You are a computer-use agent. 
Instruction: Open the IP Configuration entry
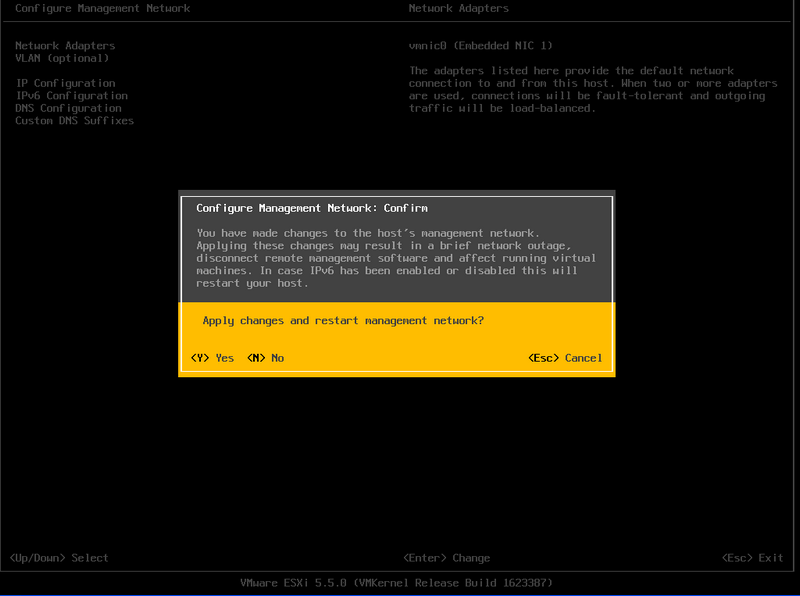point(65,83)
